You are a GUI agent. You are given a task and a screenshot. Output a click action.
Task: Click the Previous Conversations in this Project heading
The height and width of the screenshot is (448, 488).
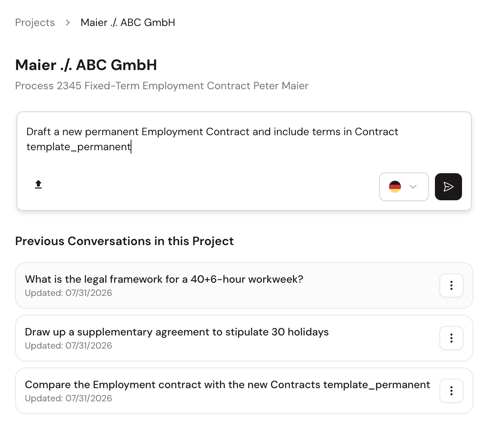pyautogui.click(x=124, y=241)
